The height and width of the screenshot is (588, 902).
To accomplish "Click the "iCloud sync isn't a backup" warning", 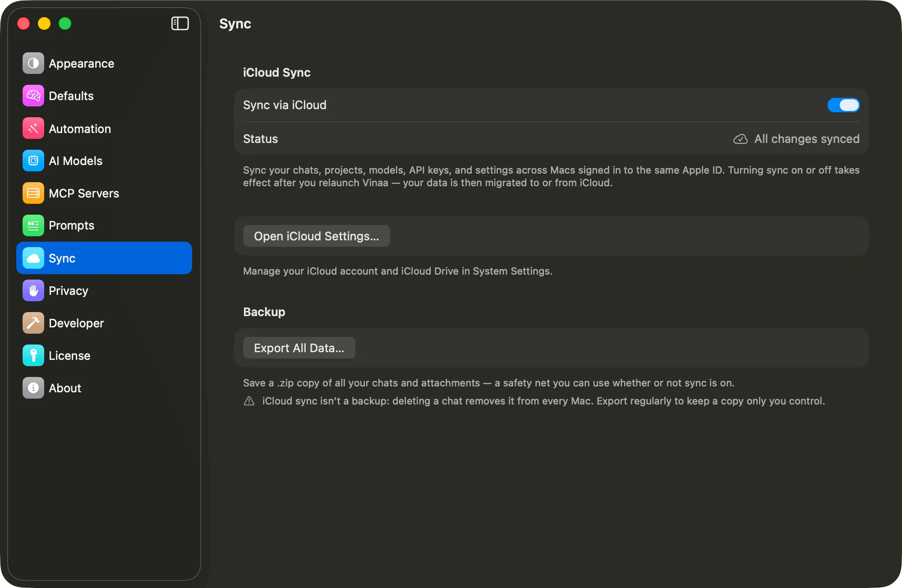I will 543,401.
